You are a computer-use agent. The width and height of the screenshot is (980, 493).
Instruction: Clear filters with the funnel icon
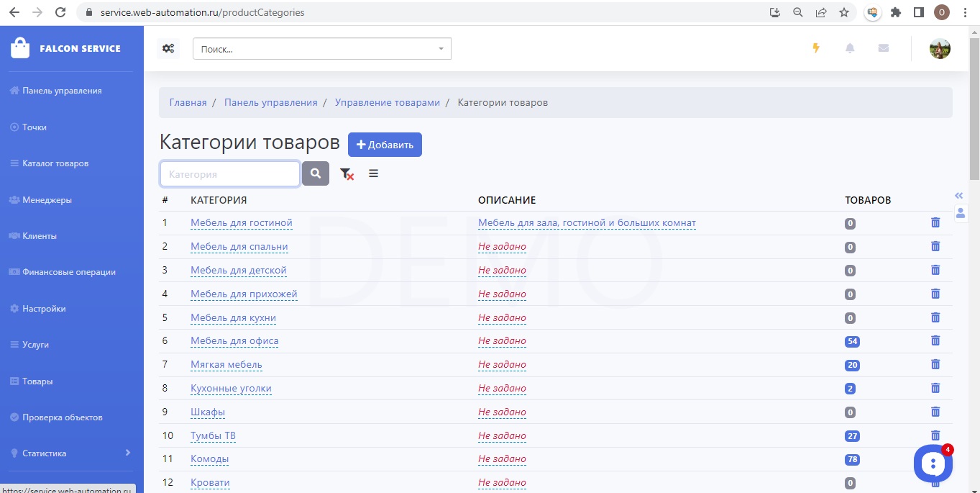pos(347,173)
